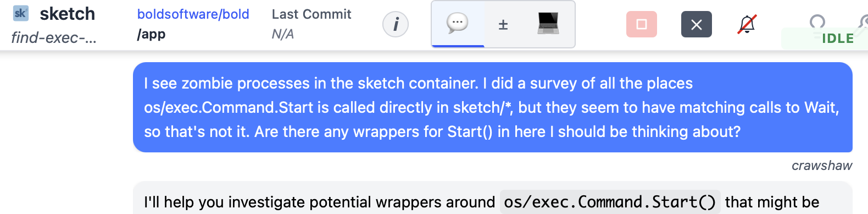The image size is (868, 214).
Task: Select the blue zombie processes user message
Action: coord(493,107)
